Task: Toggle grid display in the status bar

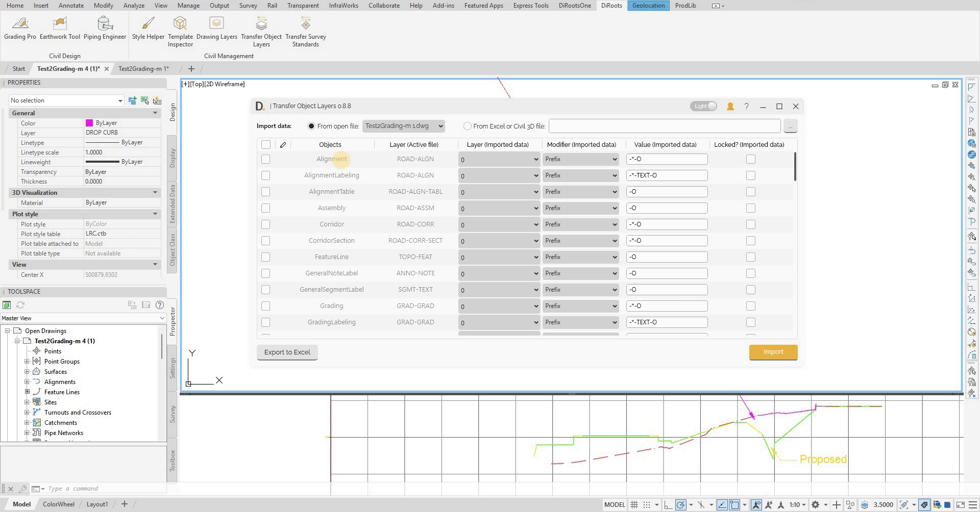Action: click(x=634, y=504)
